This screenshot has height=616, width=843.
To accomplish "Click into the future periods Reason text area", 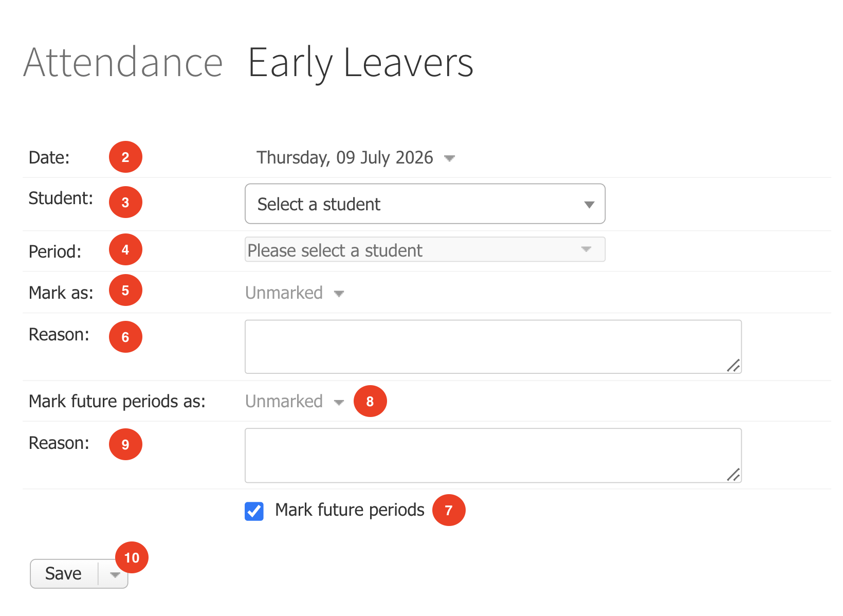I will tap(493, 455).
